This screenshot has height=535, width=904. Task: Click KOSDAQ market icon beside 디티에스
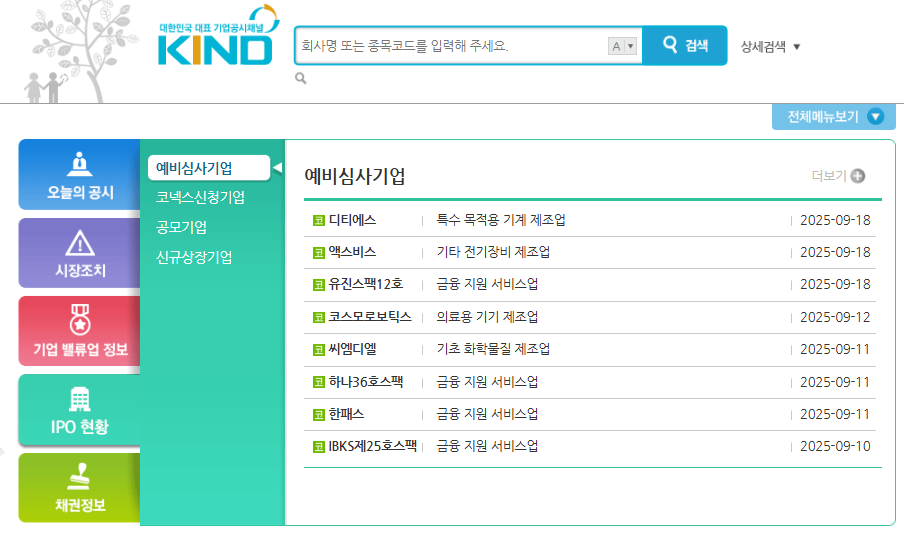(x=319, y=221)
